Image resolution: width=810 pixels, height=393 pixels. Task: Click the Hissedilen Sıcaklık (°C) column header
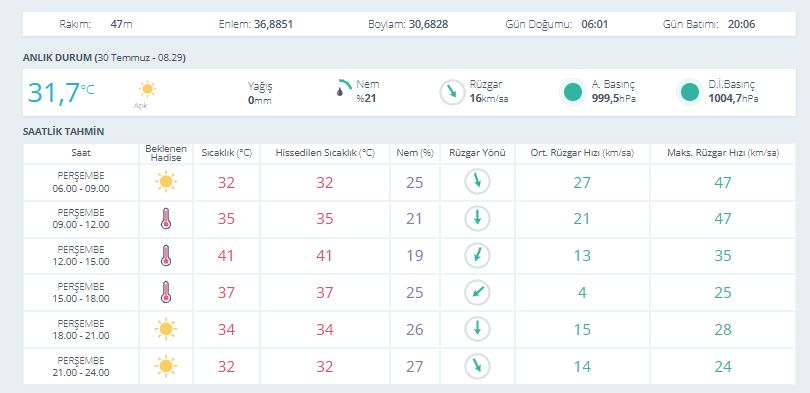pos(325,153)
